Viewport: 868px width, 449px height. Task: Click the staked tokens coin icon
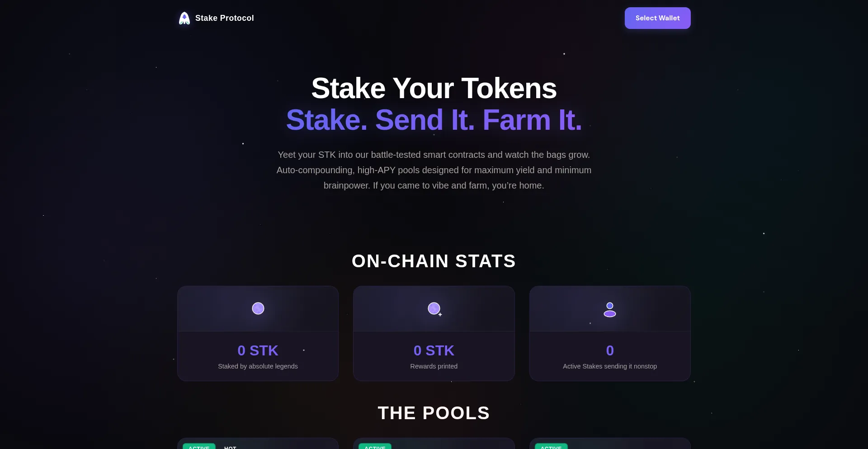tap(258, 308)
